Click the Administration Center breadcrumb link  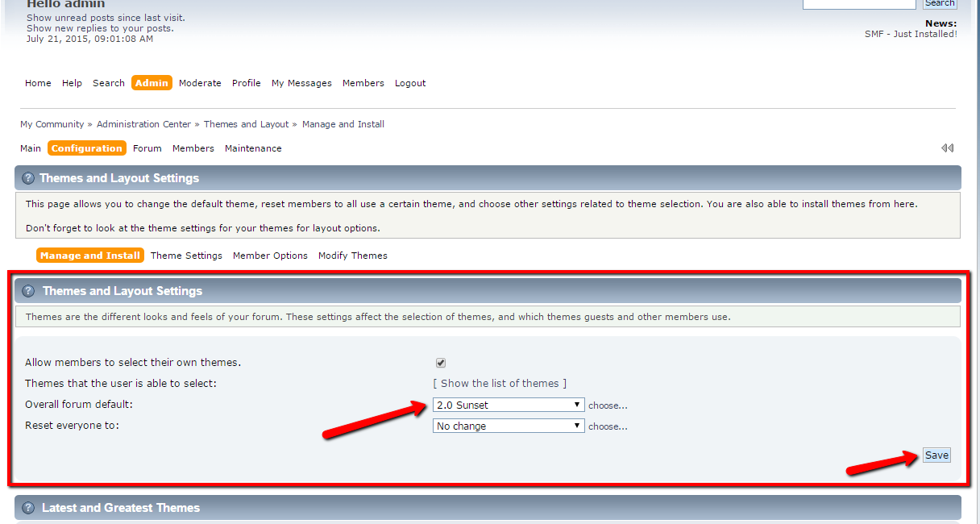tap(143, 124)
